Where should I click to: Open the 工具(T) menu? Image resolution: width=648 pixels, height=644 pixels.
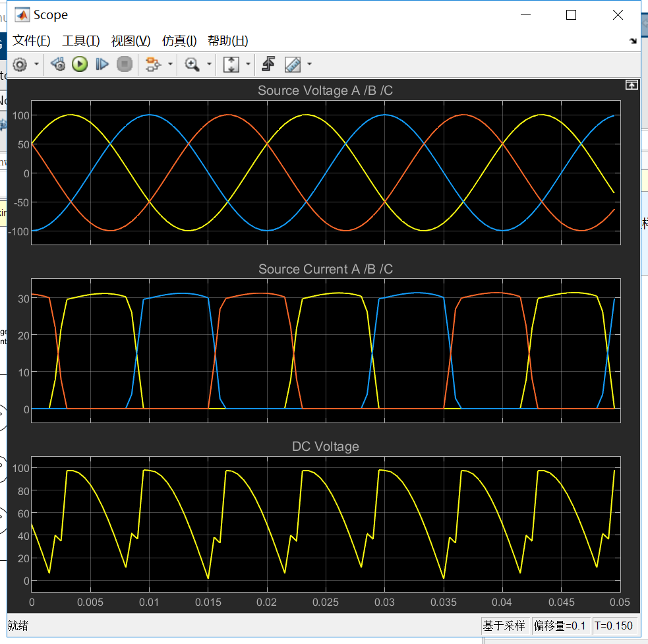click(81, 40)
